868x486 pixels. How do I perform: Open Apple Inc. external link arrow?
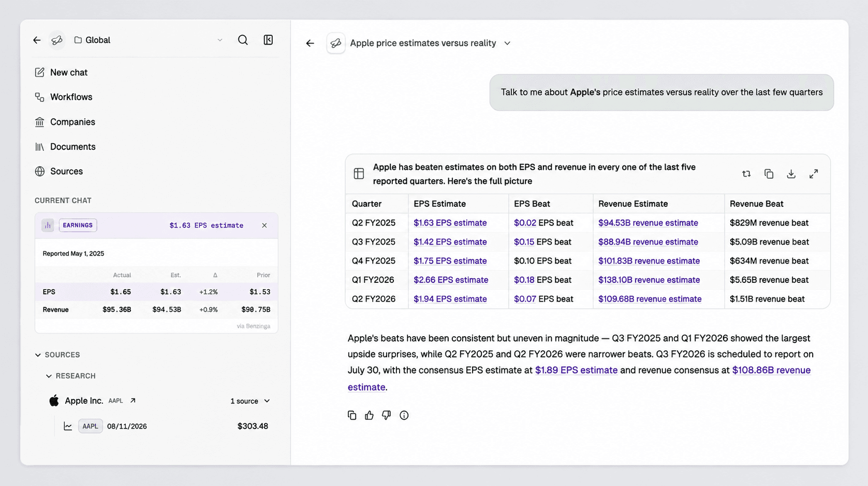(x=133, y=401)
